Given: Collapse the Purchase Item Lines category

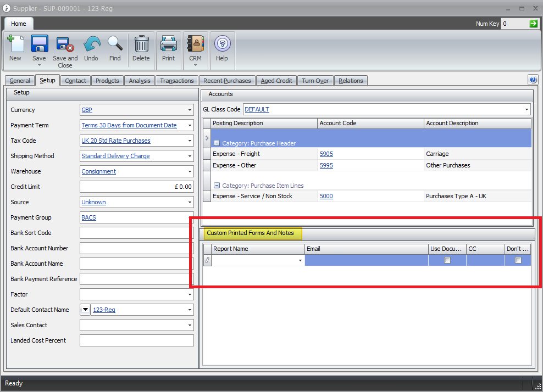Looking at the screenshot, I should click(x=217, y=186).
